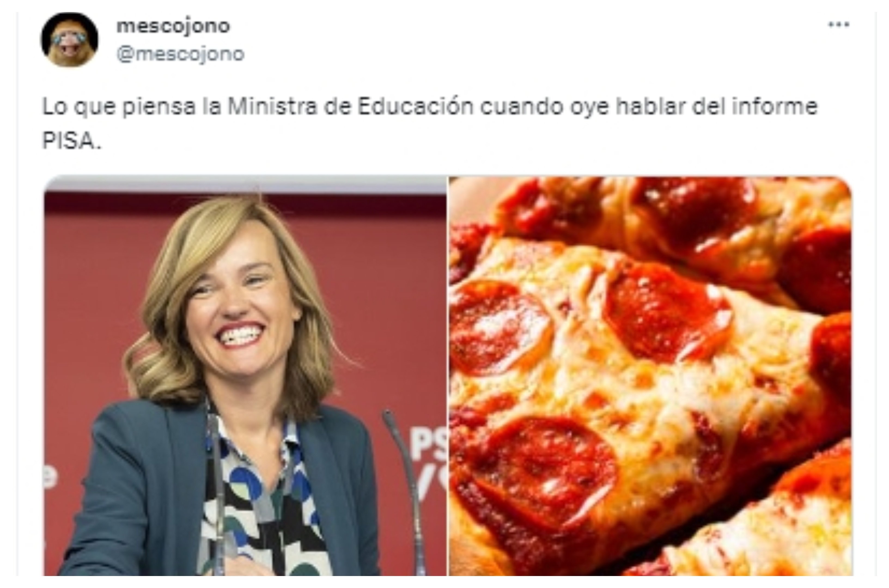The width and height of the screenshot is (889, 588).
Task: Click the tweet's first line starting Lo que piensa
Action: (x=430, y=107)
